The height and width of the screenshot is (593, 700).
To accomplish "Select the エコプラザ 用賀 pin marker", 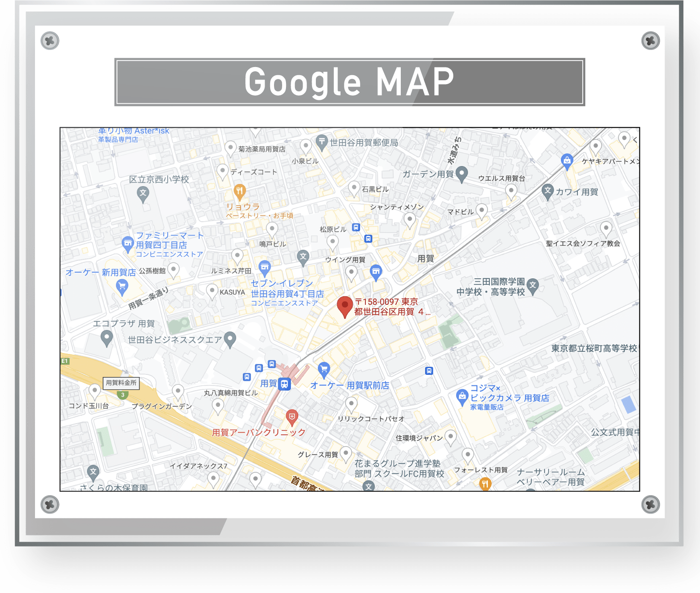I will (x=107, y=339).
